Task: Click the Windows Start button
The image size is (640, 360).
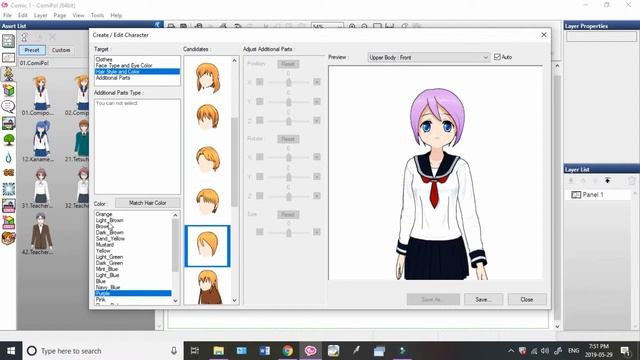Action: [11, 351]
